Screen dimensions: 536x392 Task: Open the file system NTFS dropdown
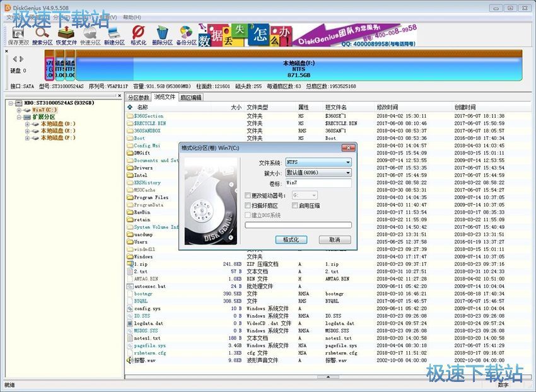coord(318,162)
